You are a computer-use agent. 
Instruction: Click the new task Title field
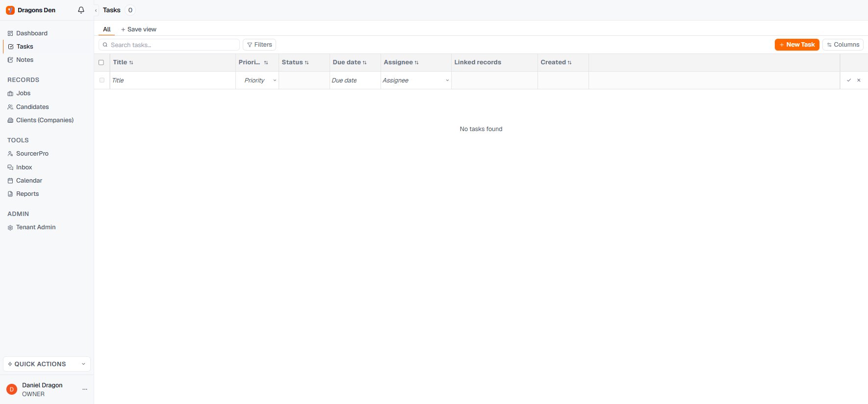173,81
